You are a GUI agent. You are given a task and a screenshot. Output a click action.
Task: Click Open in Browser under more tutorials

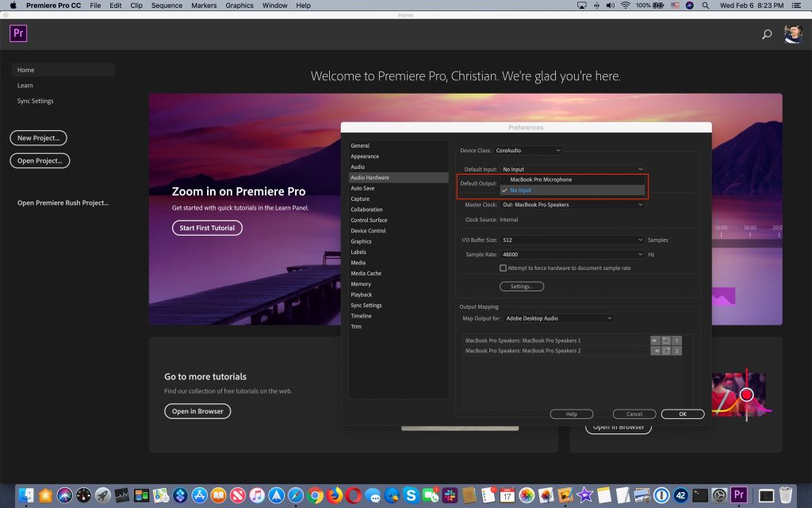click(x=197, y=411)
